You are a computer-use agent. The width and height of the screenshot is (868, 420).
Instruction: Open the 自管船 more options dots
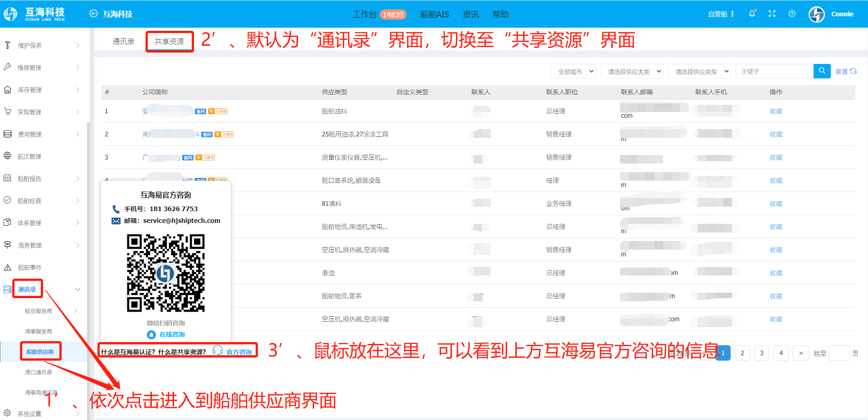[x=732, y=14]
